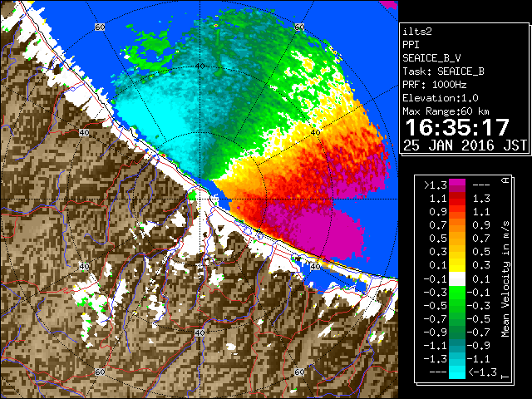Click the 'SEAICE_B_V' product name
The image size is (532, 399).
coord(431,58)
